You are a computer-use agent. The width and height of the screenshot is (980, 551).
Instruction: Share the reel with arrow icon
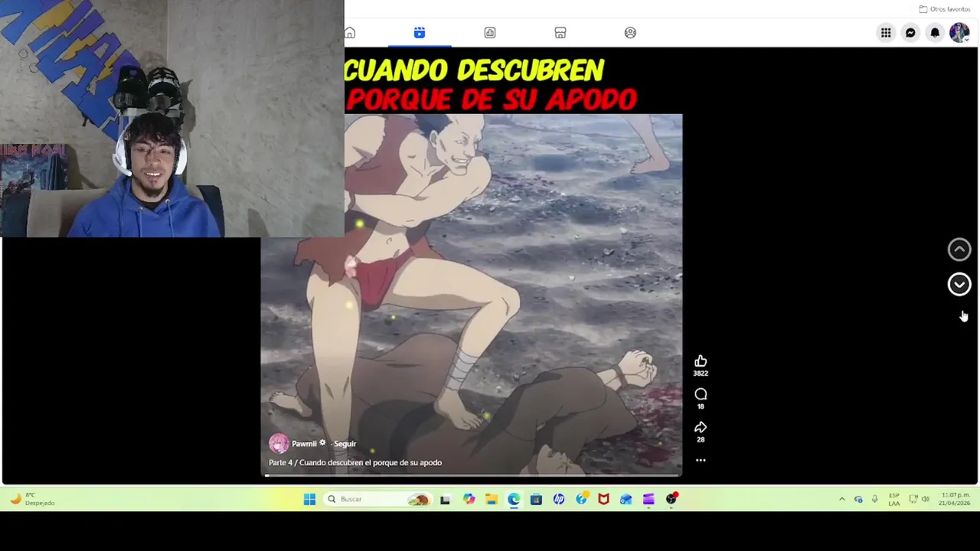tap(701, 427)
